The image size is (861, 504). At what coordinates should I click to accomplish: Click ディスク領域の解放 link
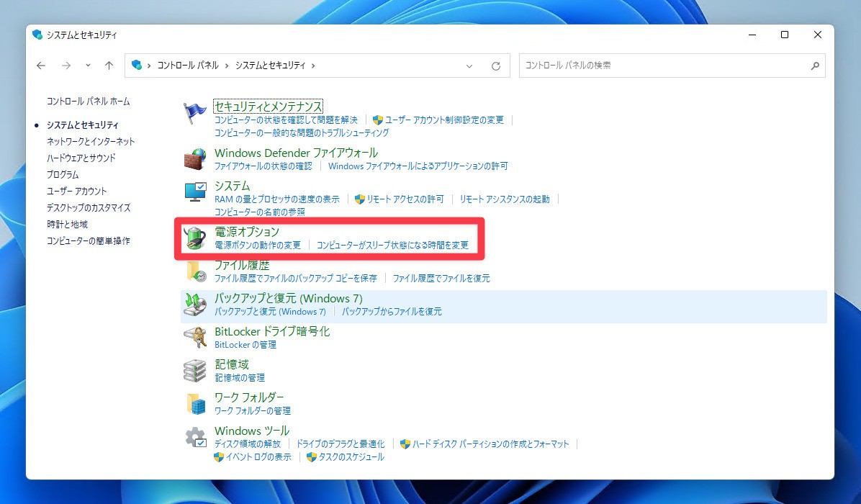(x=247, y=444)
